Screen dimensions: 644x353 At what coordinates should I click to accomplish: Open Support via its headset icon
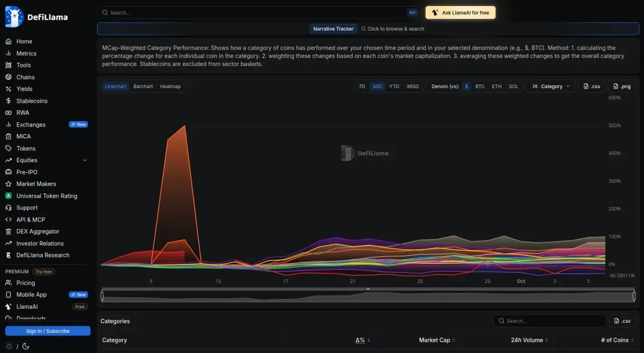point(8,207)
